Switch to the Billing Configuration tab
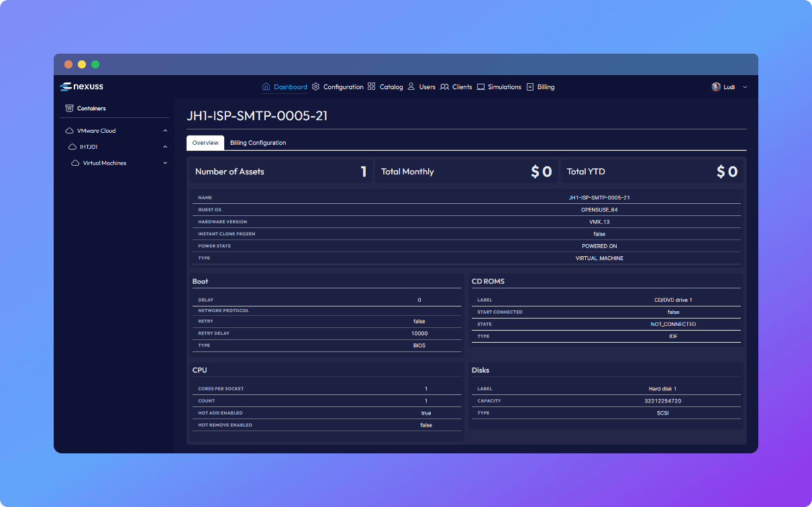The height and width of the screenshot is (507, 812). coord(258,143)
